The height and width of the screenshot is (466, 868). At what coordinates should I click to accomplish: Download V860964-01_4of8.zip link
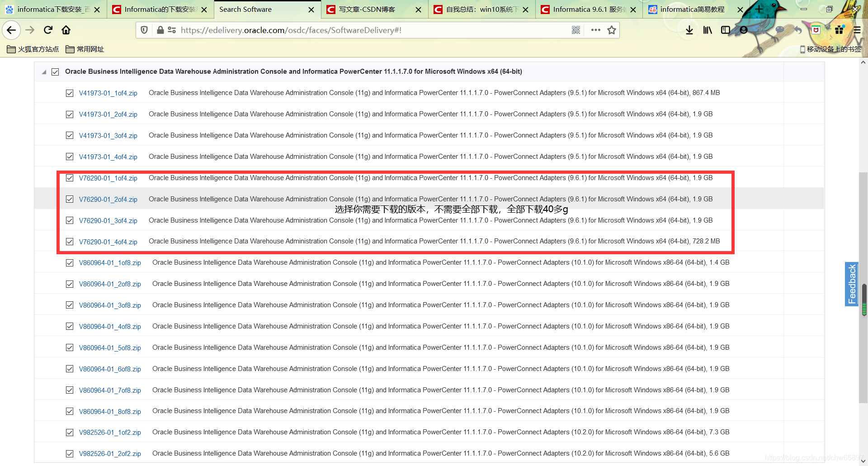[x=110, y=327]
